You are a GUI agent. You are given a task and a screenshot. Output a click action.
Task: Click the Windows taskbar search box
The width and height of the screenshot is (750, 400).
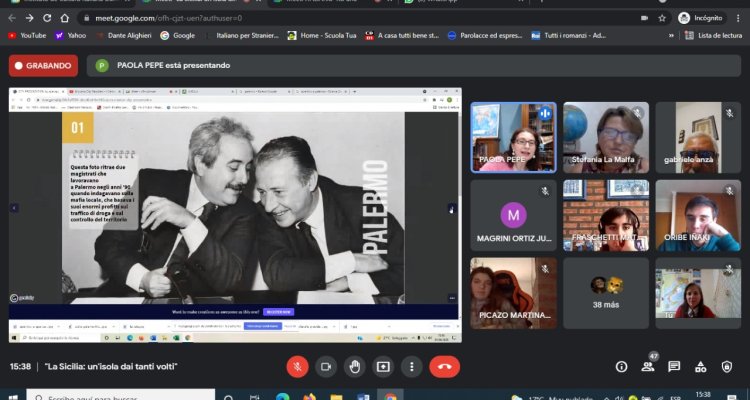[x=121, y=397]
